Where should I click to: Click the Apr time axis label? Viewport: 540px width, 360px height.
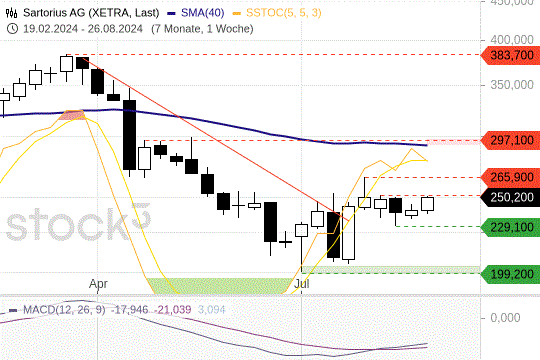98,284
